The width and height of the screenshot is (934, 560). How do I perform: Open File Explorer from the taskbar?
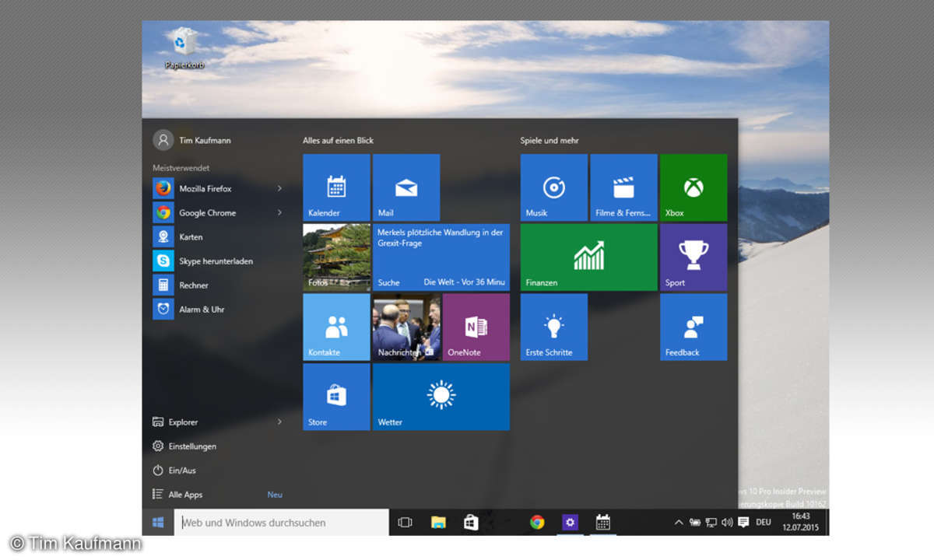438,523
